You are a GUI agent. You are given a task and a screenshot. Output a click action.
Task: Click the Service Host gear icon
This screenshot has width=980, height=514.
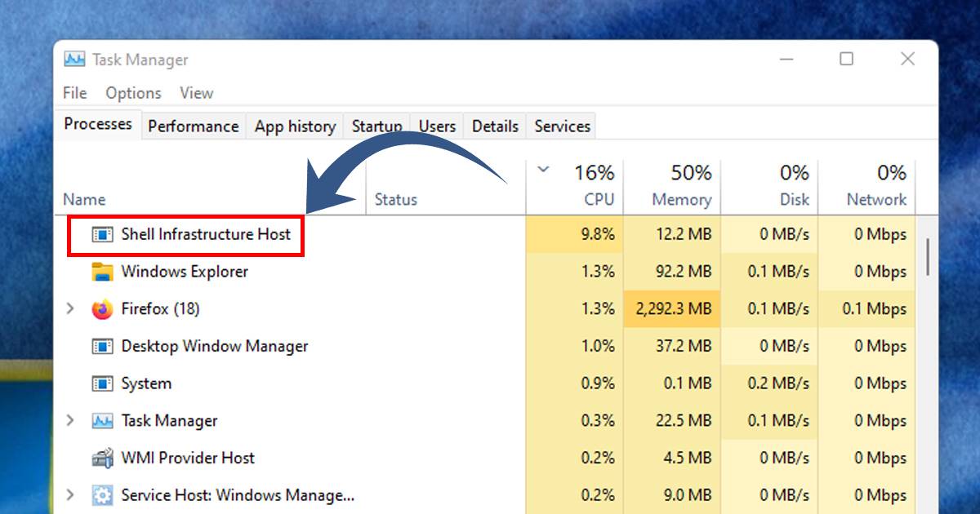coord(102,495)
